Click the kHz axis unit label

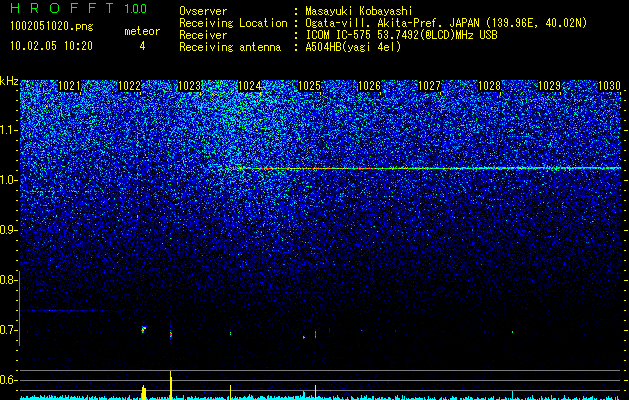tap(9, 82)
